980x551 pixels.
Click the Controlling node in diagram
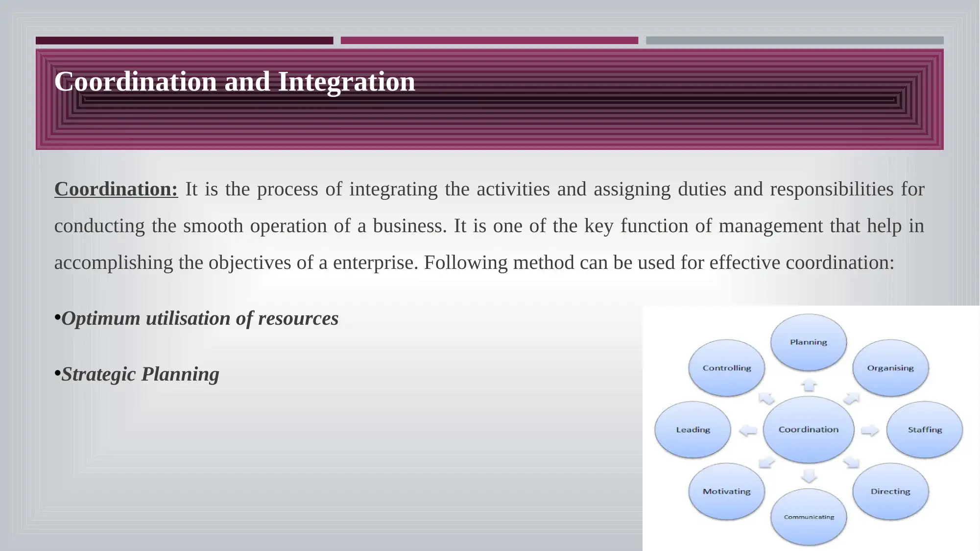[x=726, y=367]
